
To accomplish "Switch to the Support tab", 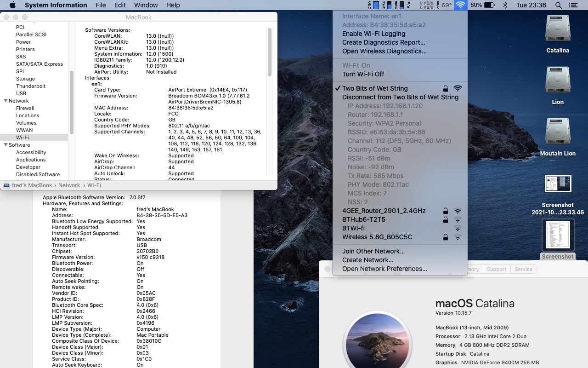I will click(x=496, y=269).
